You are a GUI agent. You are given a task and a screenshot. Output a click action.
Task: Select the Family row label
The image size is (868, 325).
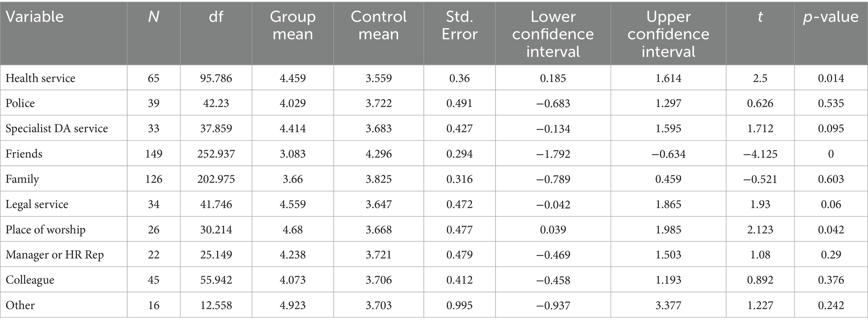point(22,179)
